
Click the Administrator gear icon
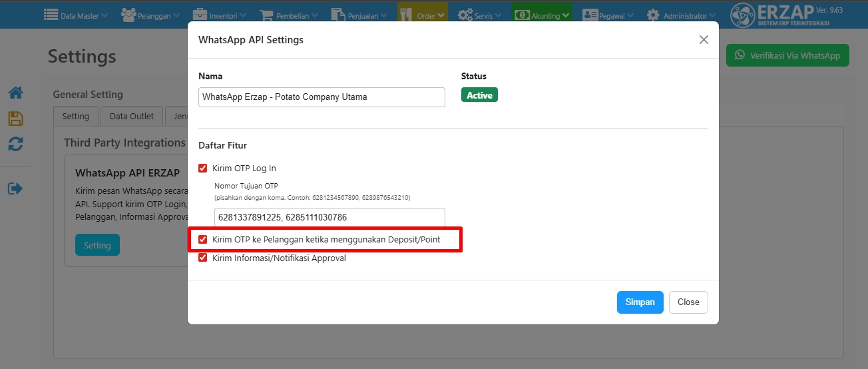653,15
